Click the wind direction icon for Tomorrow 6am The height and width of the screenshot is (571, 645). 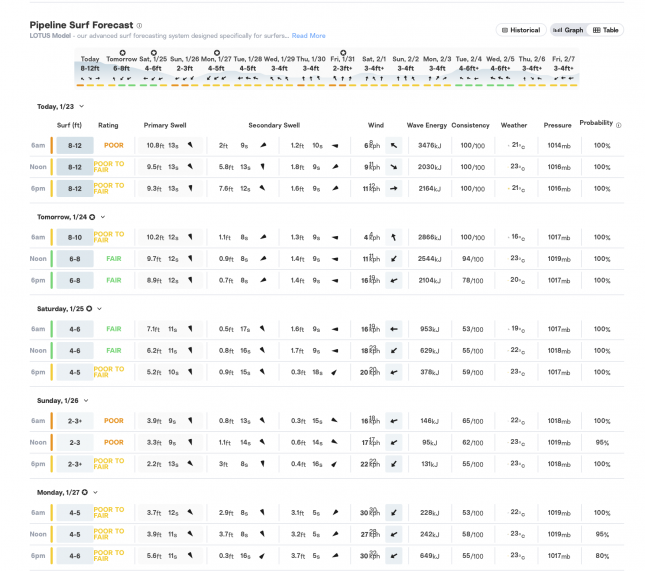click(x=394, y=237)
